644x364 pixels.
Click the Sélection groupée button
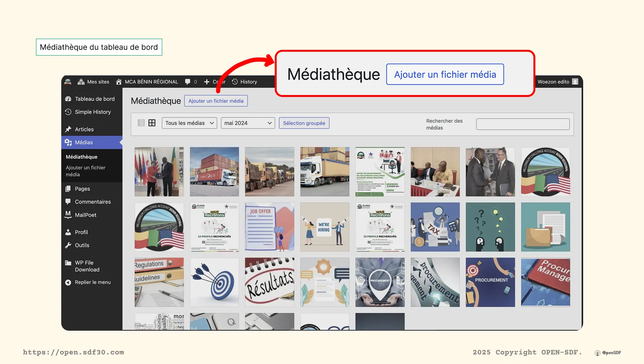coord(304,123)
